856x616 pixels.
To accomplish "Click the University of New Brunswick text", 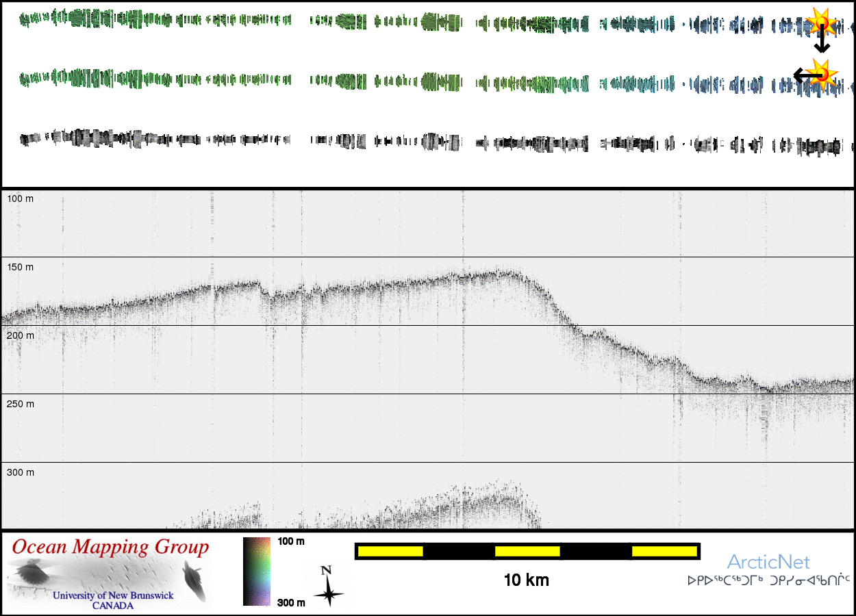I will [x=113, y=595].
